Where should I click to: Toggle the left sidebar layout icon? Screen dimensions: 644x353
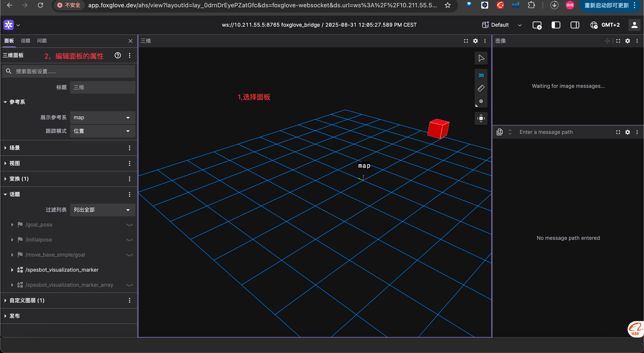tap(555, 25)
